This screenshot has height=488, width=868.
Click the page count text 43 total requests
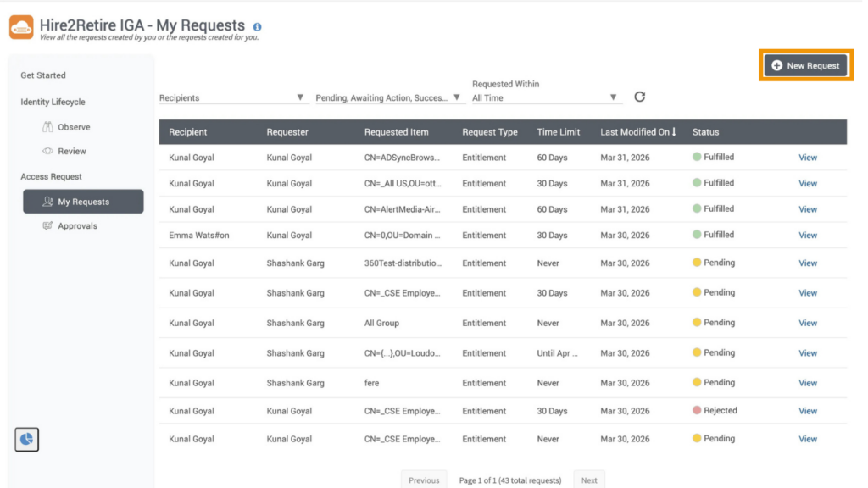(x=509, y=480)
